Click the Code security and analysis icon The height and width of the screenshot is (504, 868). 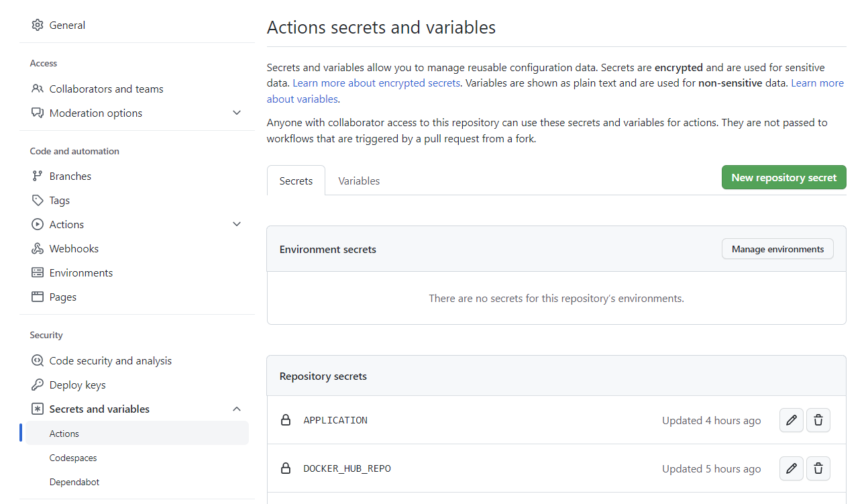(x=38, y=360)
